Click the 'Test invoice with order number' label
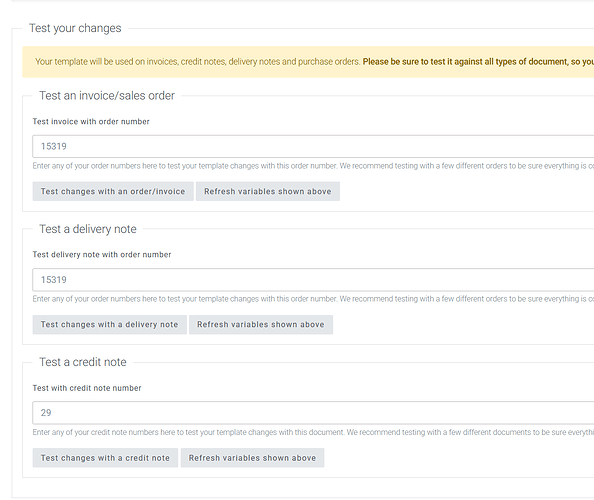 91,122
